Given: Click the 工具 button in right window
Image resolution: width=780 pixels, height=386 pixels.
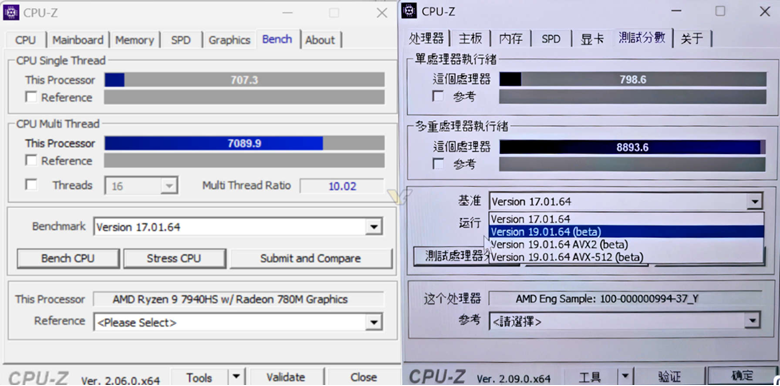Looking at the screenshot, I should (590, 377).
